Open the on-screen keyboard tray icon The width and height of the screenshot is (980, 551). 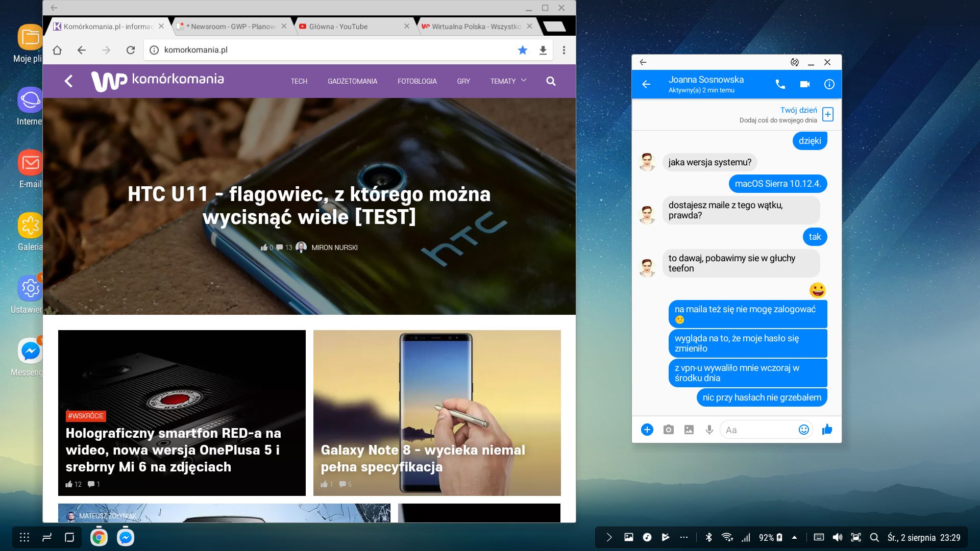coord(819,537)
